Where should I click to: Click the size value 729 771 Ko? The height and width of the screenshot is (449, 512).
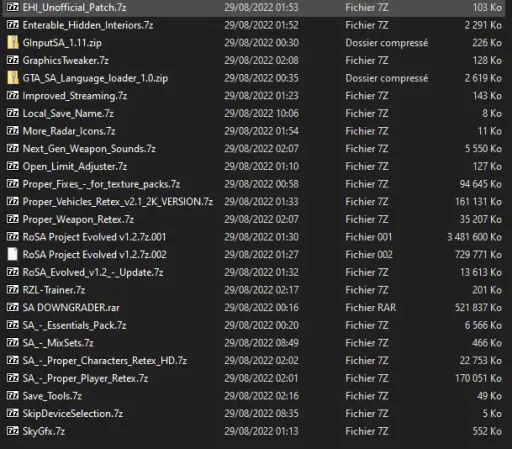click(478, 255)
